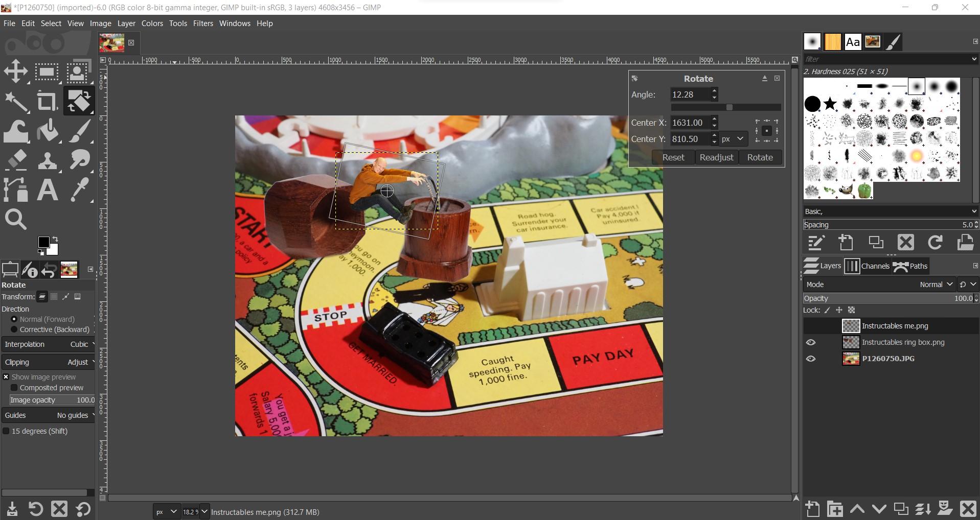The image size is (980, 520).
Task: Open the Clipping Adjust dropdown
Action: (49, 362)
